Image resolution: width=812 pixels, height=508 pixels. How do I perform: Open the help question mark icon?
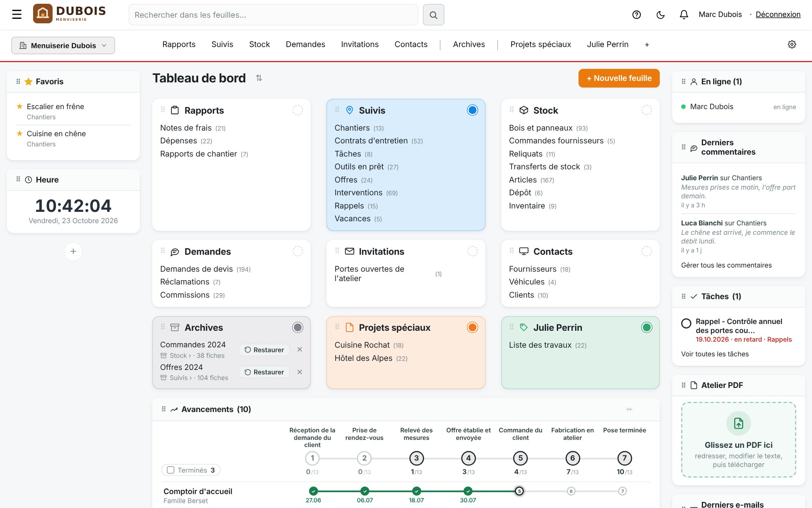[x=636, y=15]
